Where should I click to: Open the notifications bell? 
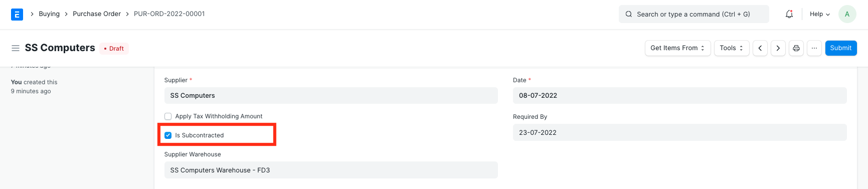click(x=789, y=14)
